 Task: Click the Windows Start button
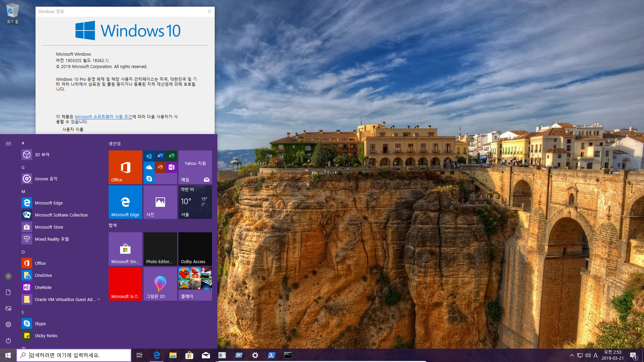click(8, 355)
